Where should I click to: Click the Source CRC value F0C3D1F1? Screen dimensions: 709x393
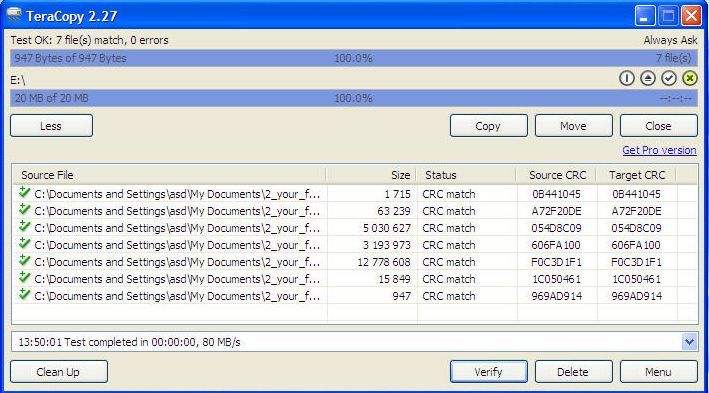tap(556, 262)
